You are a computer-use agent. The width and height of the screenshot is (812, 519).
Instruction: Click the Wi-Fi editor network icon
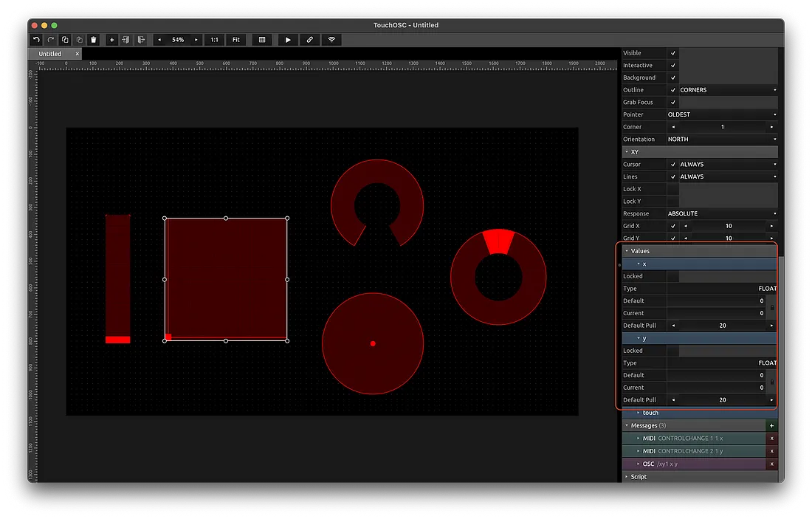(331, 40)
